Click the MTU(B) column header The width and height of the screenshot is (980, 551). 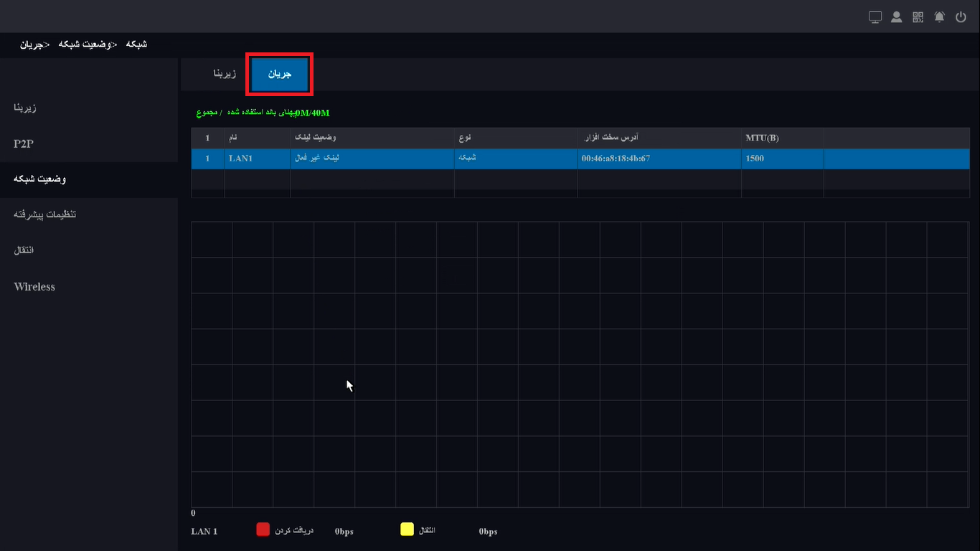[782, 138]
